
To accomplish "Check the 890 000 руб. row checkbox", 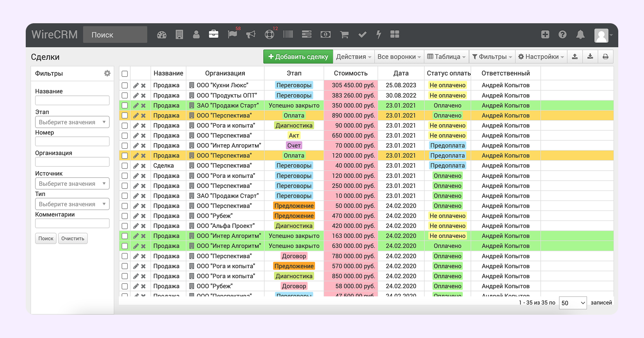I will [x=124, y=115].
